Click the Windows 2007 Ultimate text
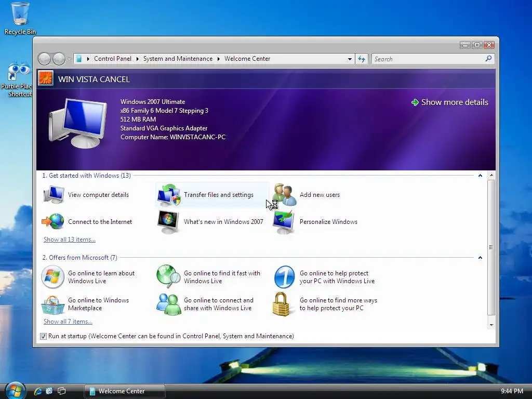This screenshot has width=532, height=399. point(153,102)
